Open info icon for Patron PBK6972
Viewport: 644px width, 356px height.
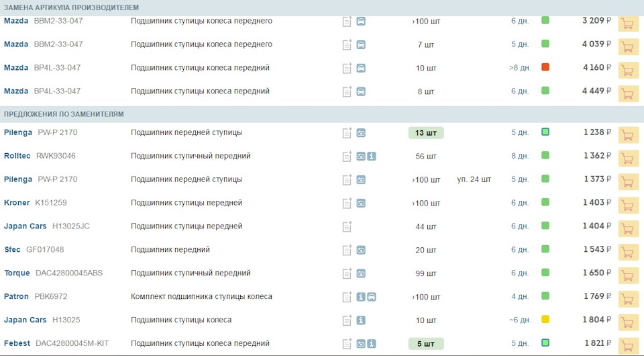(x=361, y=297)
